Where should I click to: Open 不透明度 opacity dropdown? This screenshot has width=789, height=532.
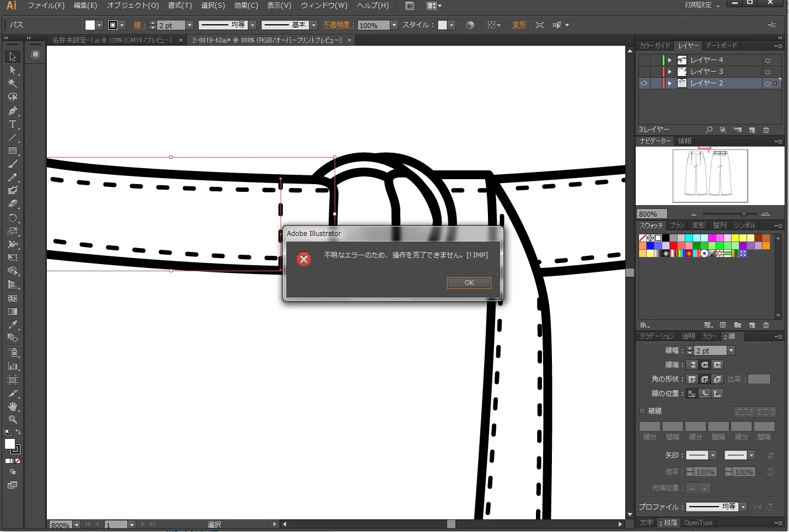pos(394,25)
